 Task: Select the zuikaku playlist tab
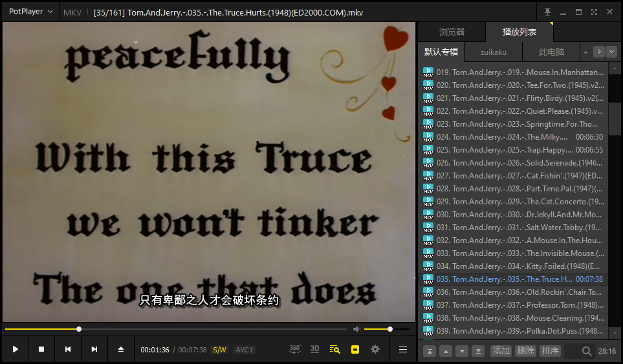coord(493,52)
